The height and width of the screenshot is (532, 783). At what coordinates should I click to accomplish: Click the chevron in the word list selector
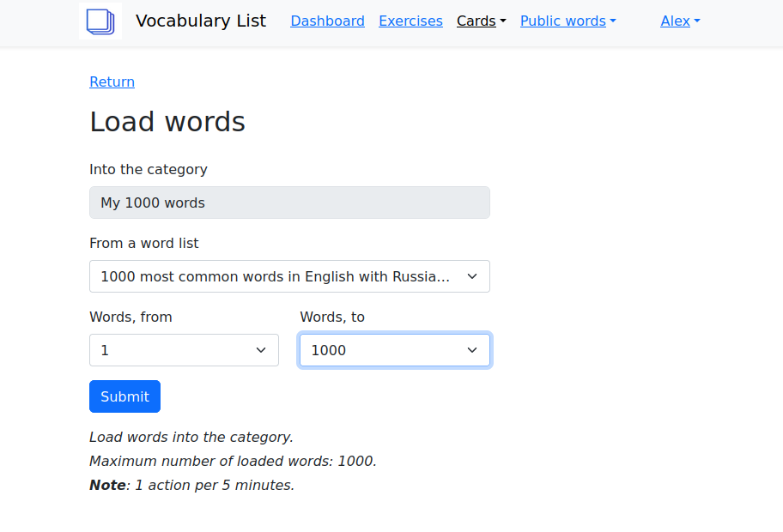pyautogui.click(x=471, y=276)
